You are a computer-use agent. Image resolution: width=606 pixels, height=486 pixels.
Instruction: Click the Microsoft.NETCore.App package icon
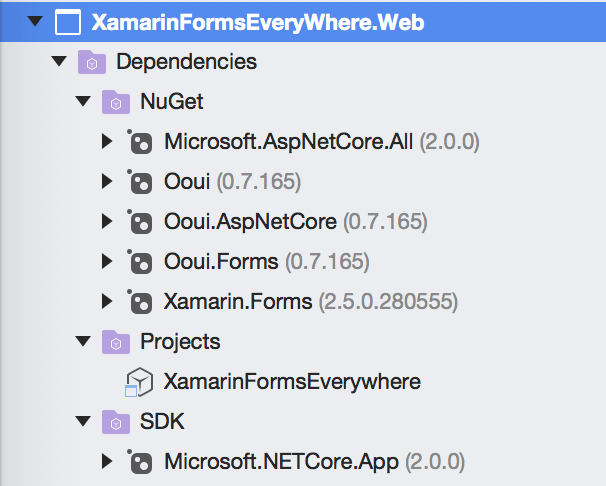pyautogui.click(x=140, y=461)
